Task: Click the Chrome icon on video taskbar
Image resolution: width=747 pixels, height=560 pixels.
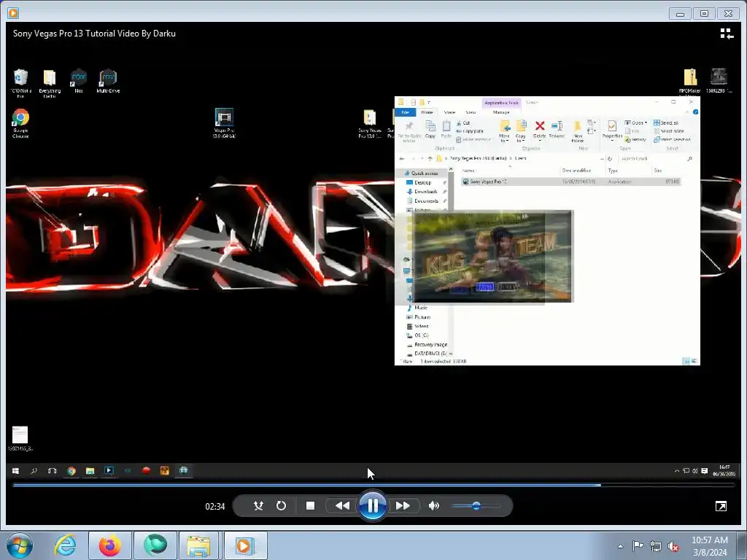Action: (x=71, y=471)
